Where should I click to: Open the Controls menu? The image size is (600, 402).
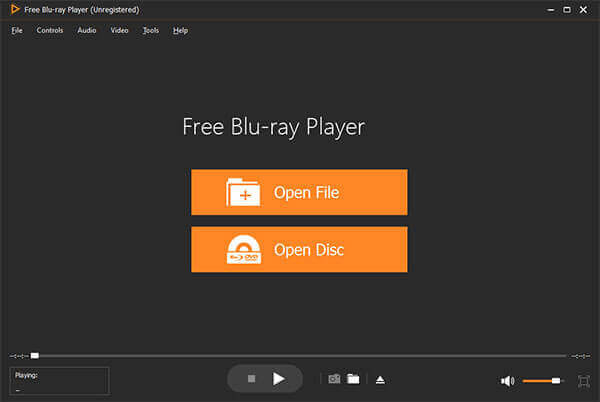(50, 30)
